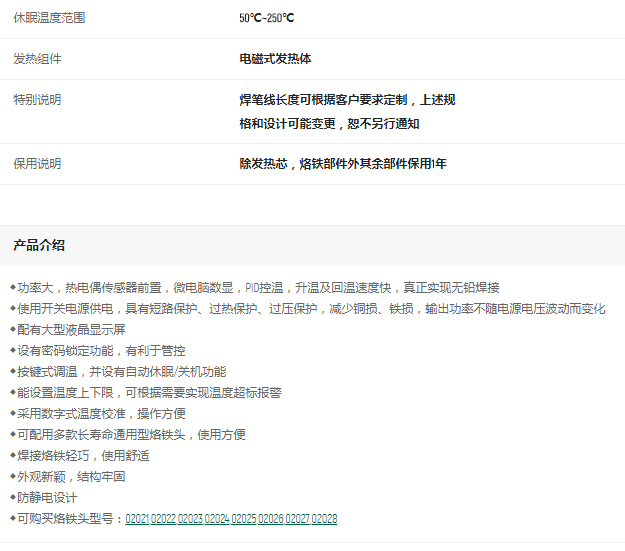Click the 发热组件 row label
The height and width of the screenshot is (551, 625).
(37, 59)
